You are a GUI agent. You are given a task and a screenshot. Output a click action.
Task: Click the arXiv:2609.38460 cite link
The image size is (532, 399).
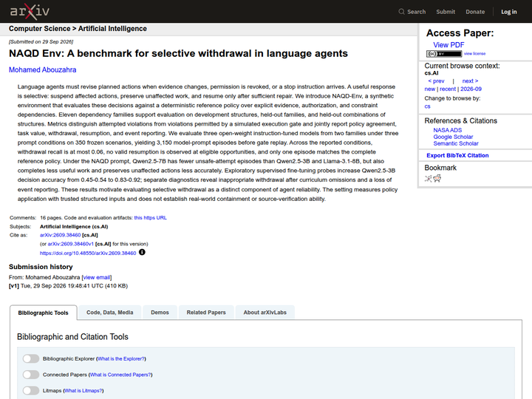point(60,235)
